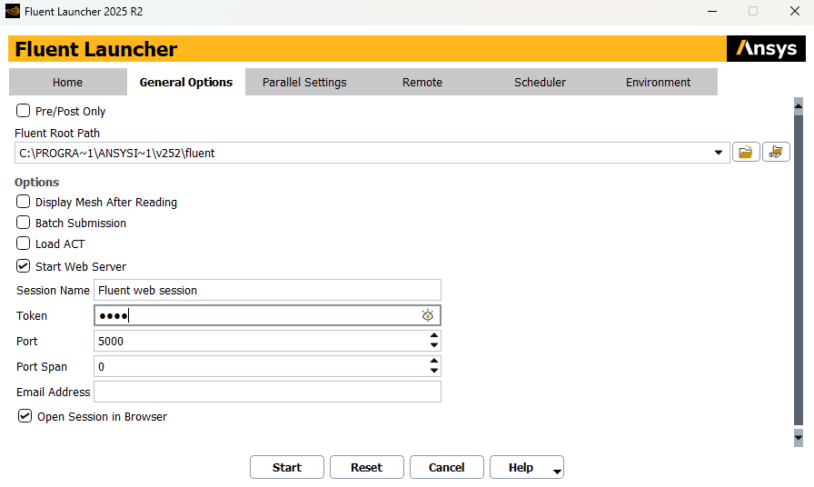Close the Fluent Launcher window
This screenshot has width=814, height=487.
(794, 11)
